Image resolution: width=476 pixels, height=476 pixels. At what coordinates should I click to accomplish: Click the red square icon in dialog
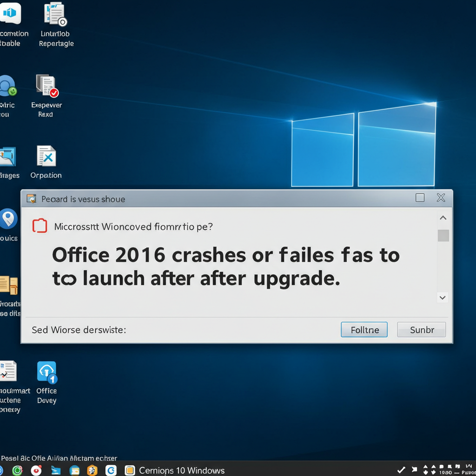(x=40, y=226)
